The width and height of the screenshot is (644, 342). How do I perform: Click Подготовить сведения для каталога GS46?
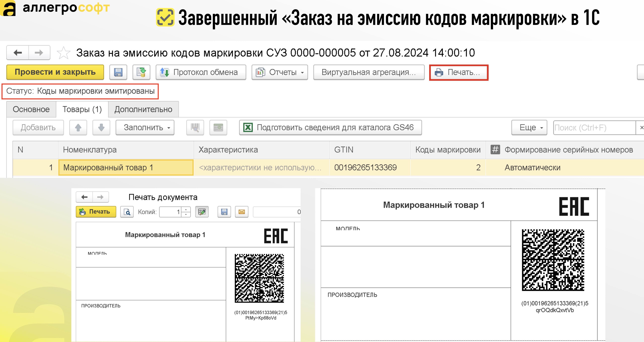coord(330,128)
